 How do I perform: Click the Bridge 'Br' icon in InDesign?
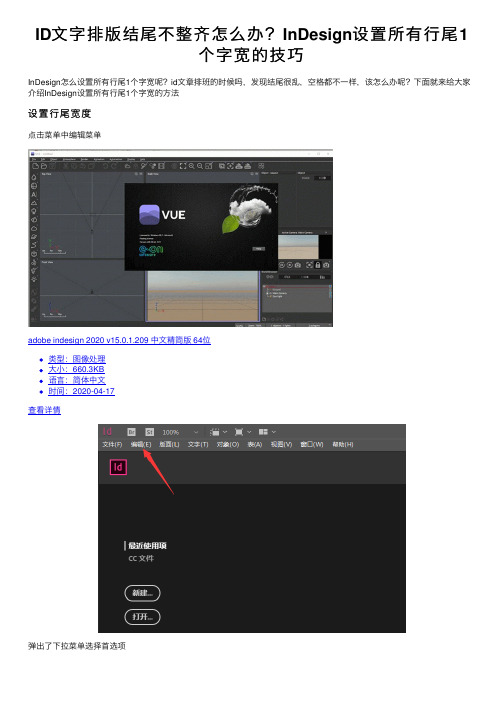[131, 432]
